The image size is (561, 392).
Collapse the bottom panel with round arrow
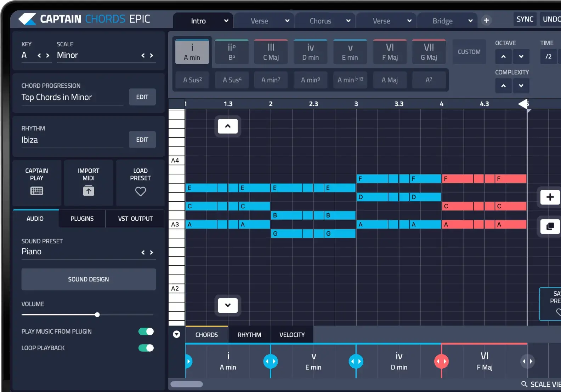tap(176, 334)
